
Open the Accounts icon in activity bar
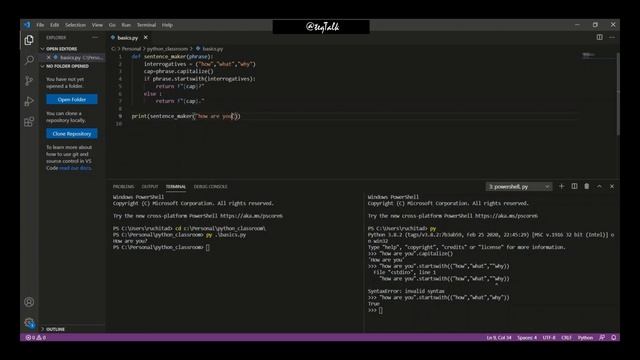29,302
